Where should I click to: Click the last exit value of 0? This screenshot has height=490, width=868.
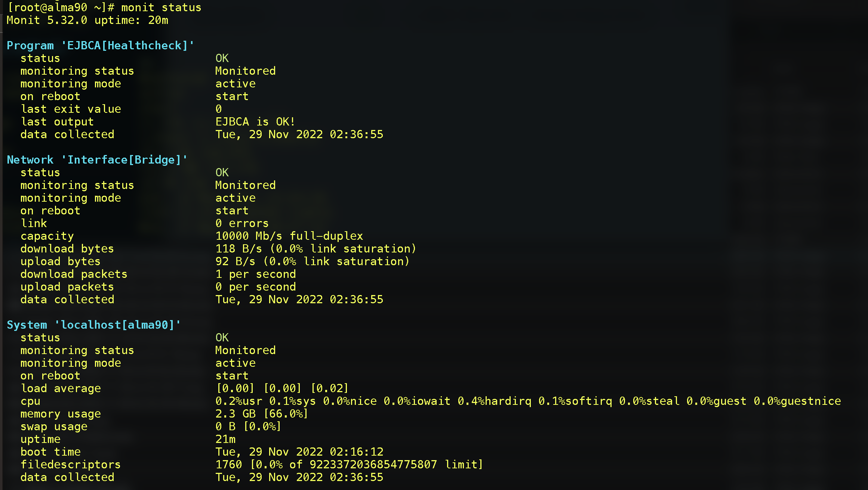tap(219, 109)
